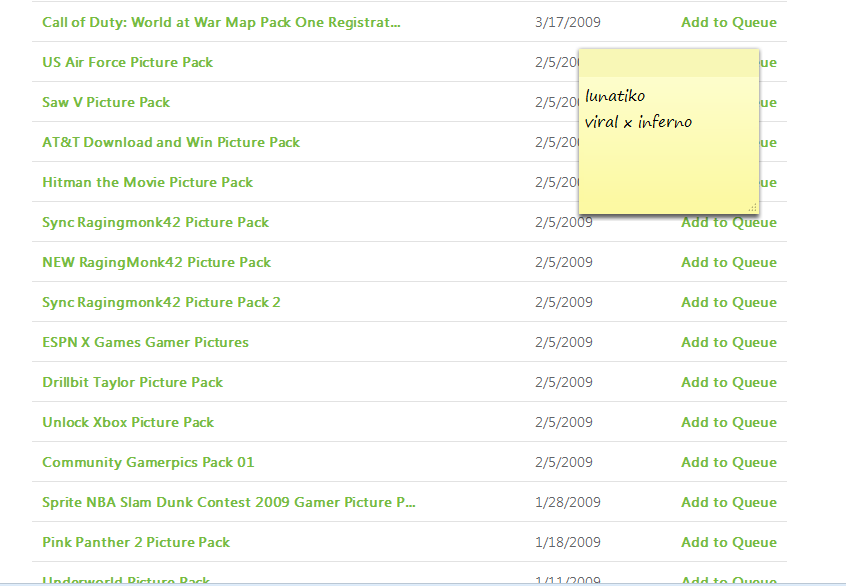Image resolution: width=846 pixels, height=586 pixels.
Task: Open Sprite NBA Slam Dunk Contest 2009 link
Action: pyautogui.click(x=229, y=502)
